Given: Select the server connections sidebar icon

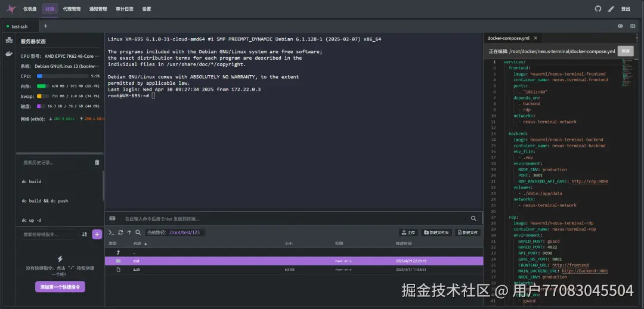Looking at the screenshot, I should click(x=8, y=41).
